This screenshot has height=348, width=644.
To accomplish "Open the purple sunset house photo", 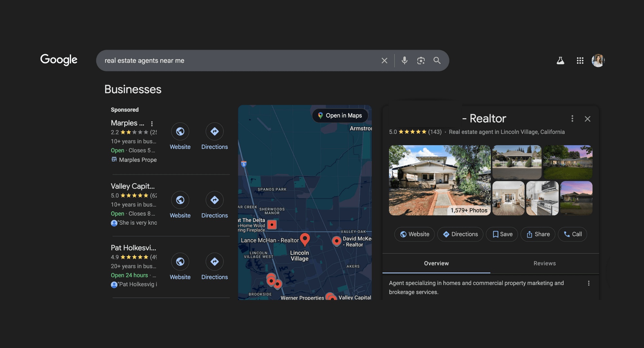I will coord(576,198).
